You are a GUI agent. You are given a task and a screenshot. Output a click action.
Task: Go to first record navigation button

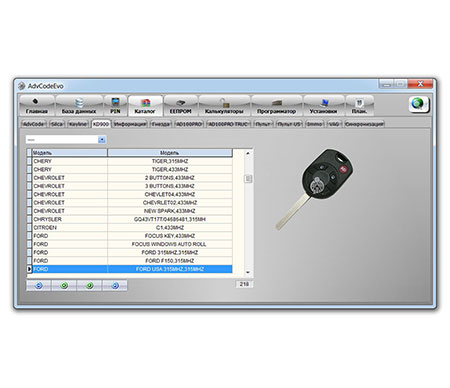point(39,286)
